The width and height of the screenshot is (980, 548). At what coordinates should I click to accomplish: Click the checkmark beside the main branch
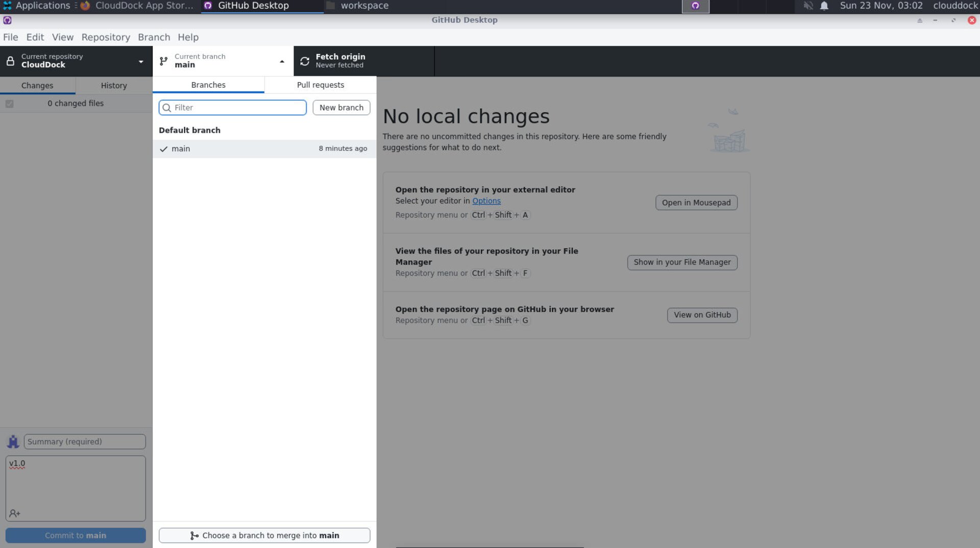coord(164,148)
